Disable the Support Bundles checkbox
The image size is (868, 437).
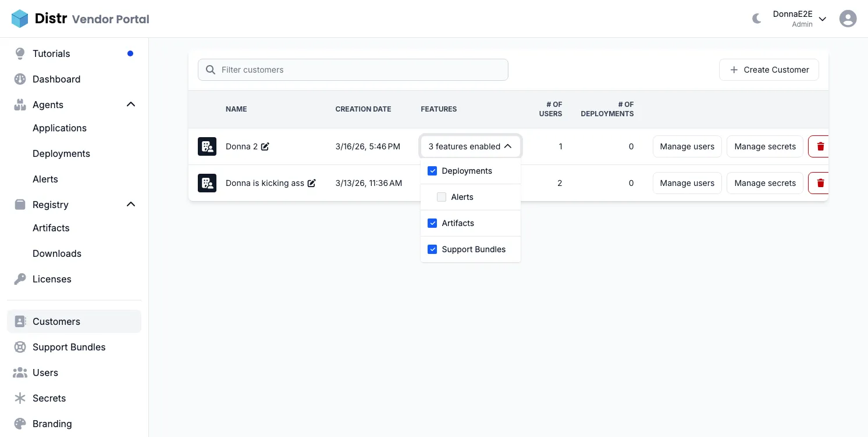[x=432, y=249]
